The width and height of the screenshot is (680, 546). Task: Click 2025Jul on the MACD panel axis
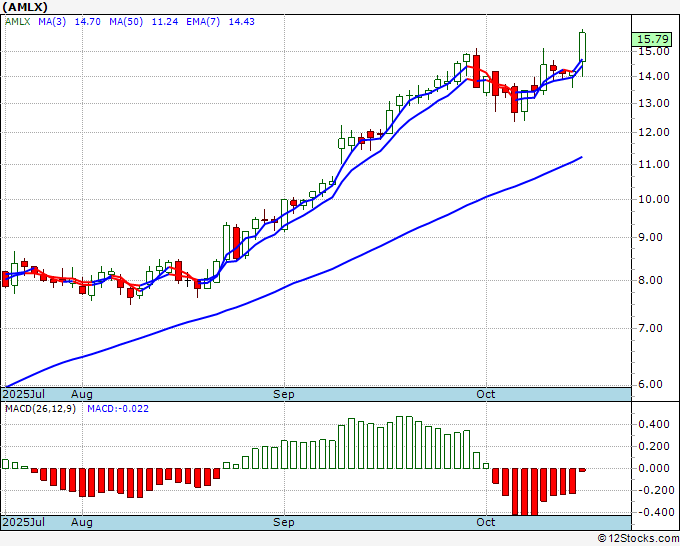pyautogui.click(x=23, y=522)
